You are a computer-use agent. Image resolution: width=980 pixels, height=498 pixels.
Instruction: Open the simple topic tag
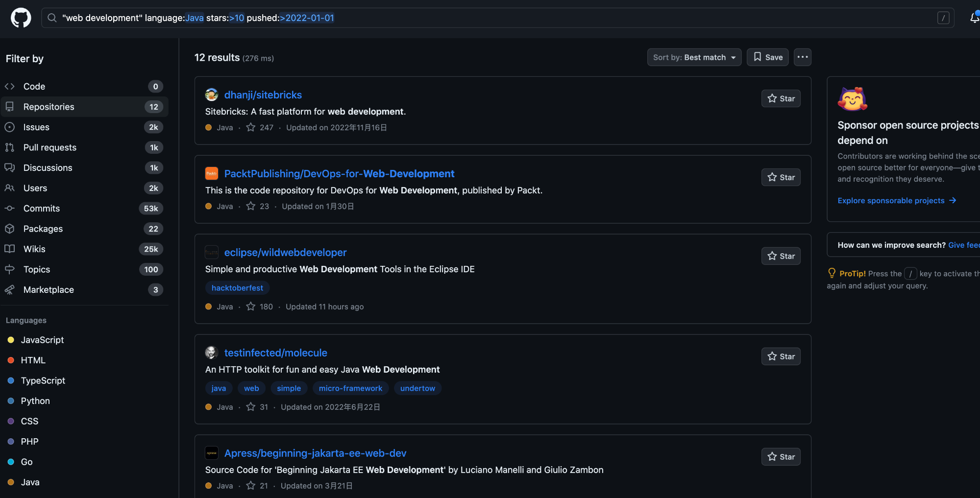click(x=289, y=388)
